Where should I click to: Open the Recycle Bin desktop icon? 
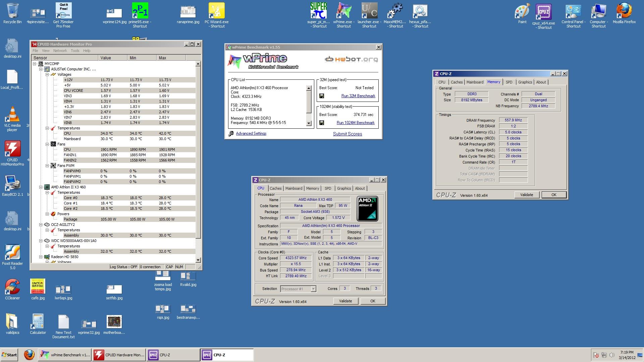12,13
